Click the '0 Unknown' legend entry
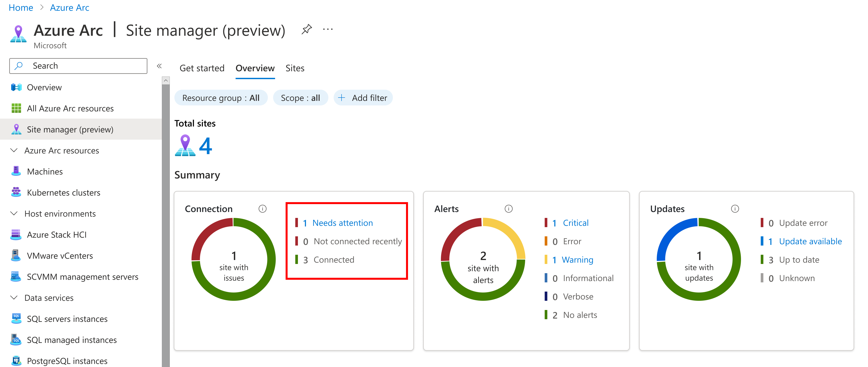Viewport: 868px width, 367px height. [787, 278]
